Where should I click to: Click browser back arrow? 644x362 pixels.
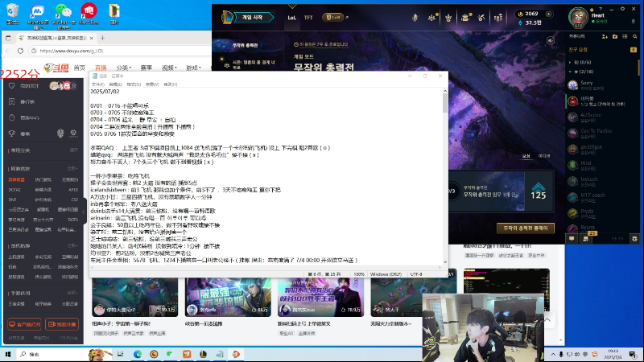[9, 51]
